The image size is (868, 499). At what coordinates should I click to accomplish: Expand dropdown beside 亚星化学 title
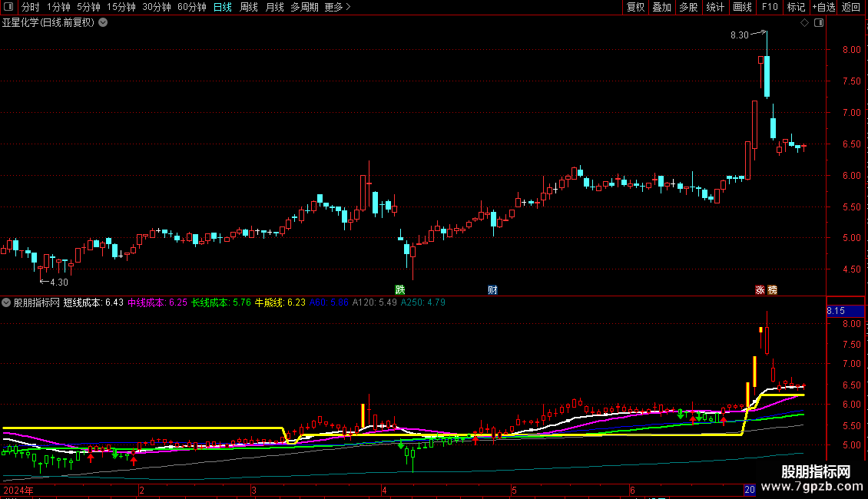[x=103, y=22]
